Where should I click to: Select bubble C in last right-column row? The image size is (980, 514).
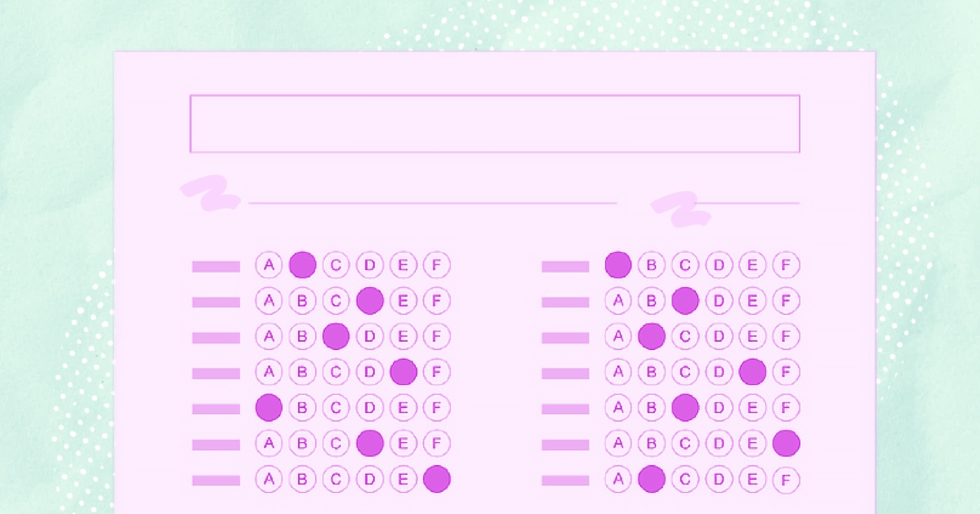pyautogui.click(x=685, y=479)
